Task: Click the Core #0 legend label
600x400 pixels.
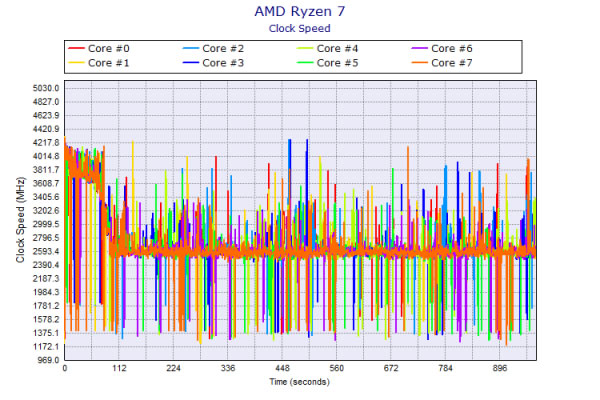Action: [109, 49]
